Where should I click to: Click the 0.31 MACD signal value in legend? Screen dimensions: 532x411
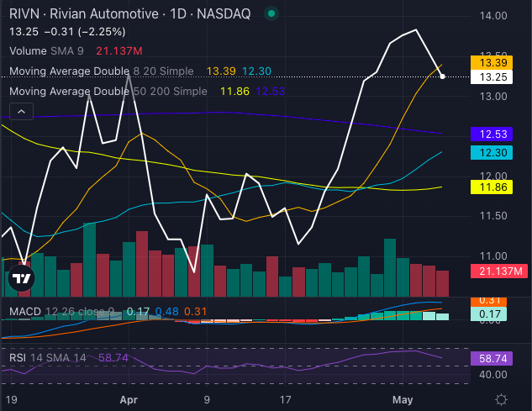(196, 312)
